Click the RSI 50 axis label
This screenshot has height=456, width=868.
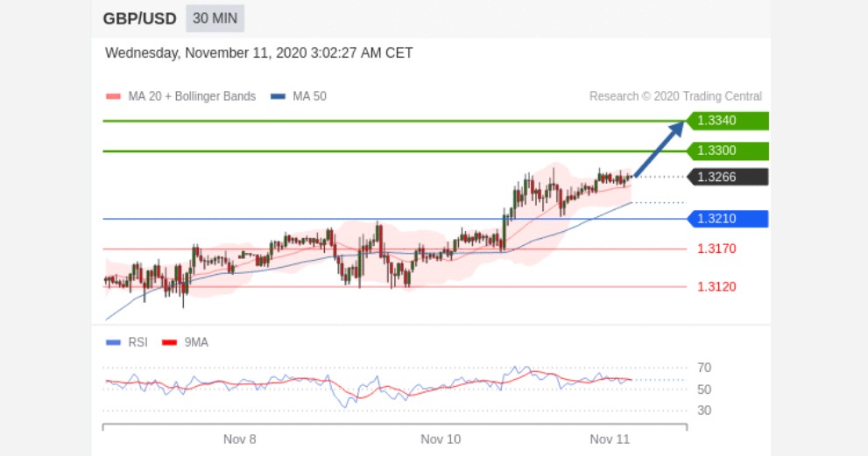(704, 389)
